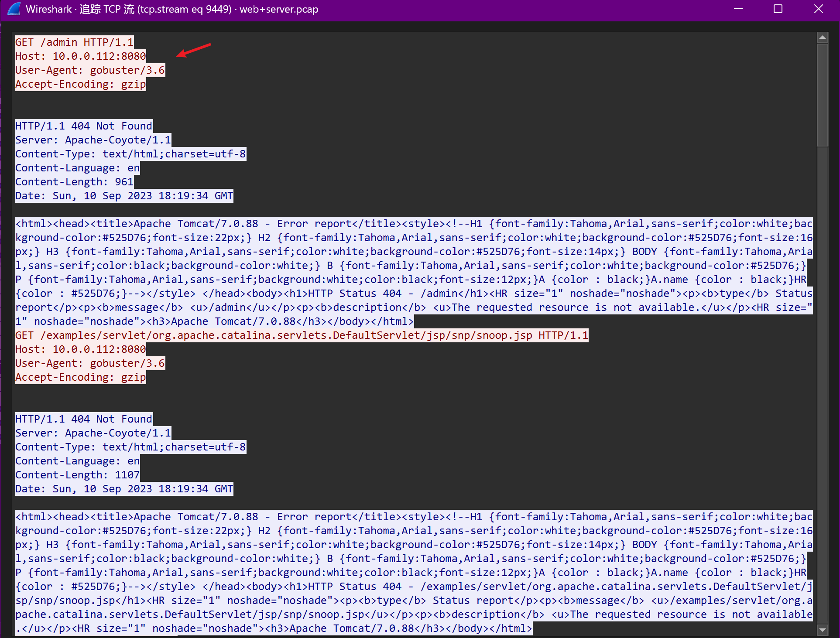Click the 'Content-Length: 1107' header line

77,475
